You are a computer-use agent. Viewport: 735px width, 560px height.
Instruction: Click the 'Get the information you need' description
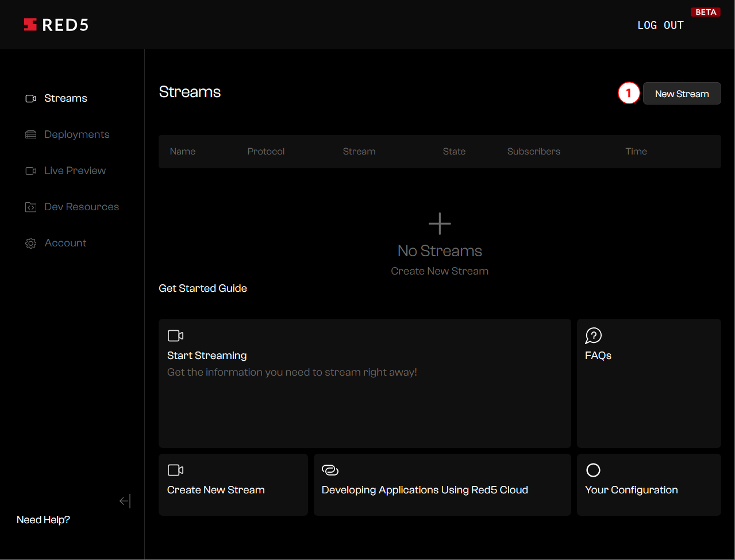click(292, 372)
